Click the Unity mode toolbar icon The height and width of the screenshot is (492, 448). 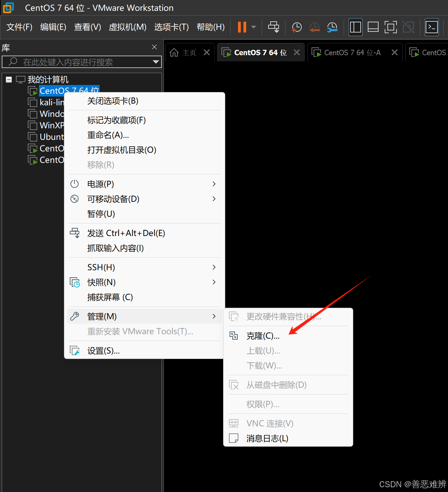tap(408, 27)
